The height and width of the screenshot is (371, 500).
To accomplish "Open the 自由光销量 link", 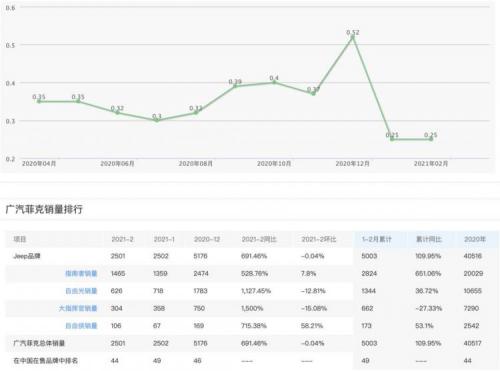I will coord(81,291).
